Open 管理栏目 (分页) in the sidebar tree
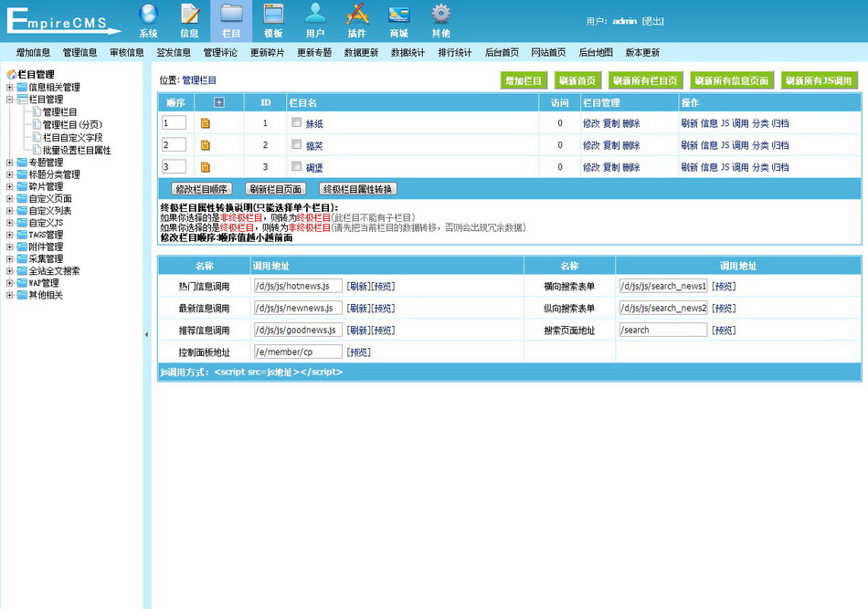The height and width of the screenshot is (609, 868). pyautogui.click(x=72, y=124)
